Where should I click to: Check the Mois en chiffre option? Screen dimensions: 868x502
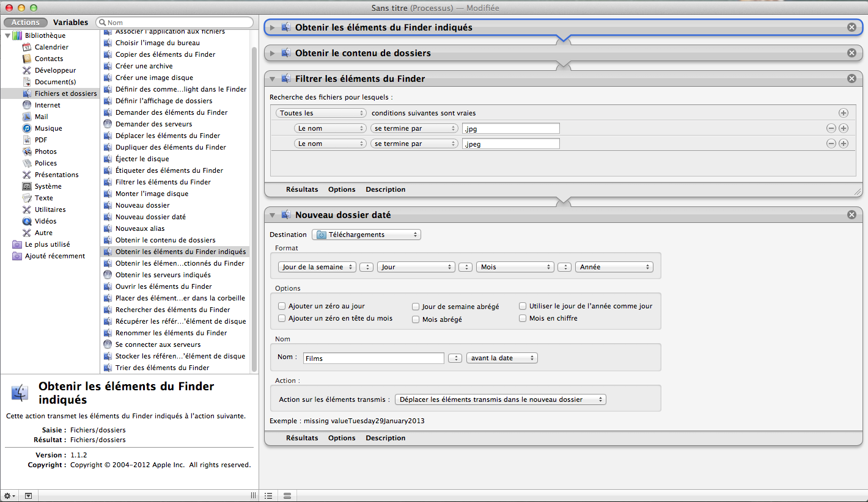(x=523, y=318)
